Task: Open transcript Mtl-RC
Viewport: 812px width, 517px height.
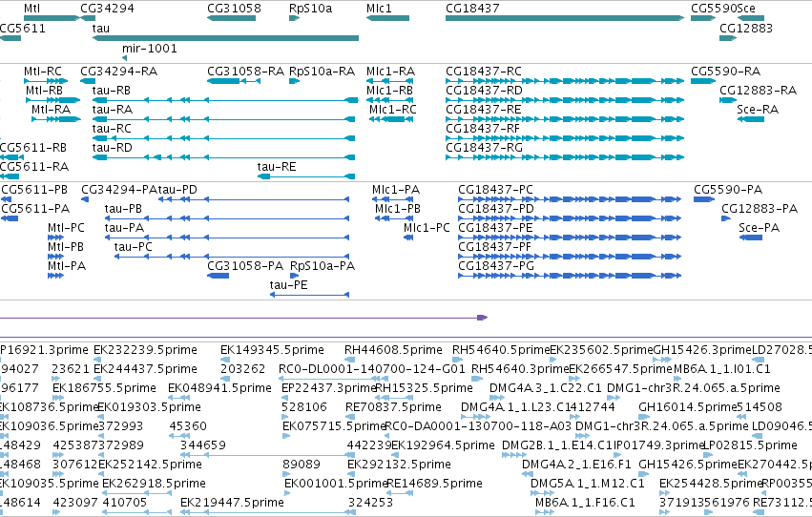Action: click(x=46, y=81)
